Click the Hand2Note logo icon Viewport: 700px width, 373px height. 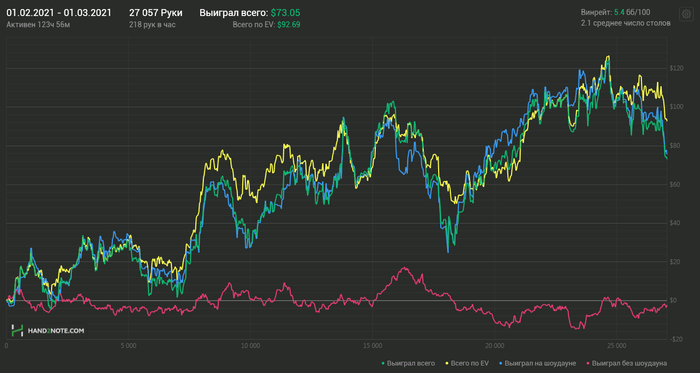click(17, 331)
